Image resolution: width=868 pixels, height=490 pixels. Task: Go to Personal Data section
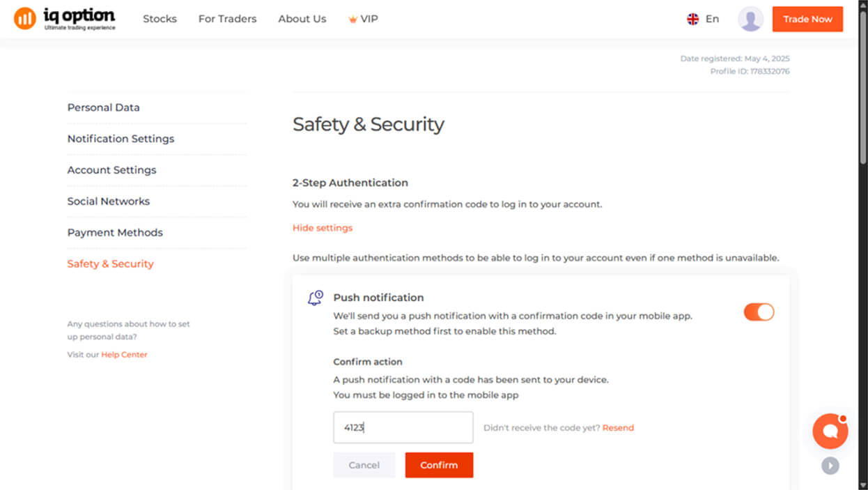103,107
